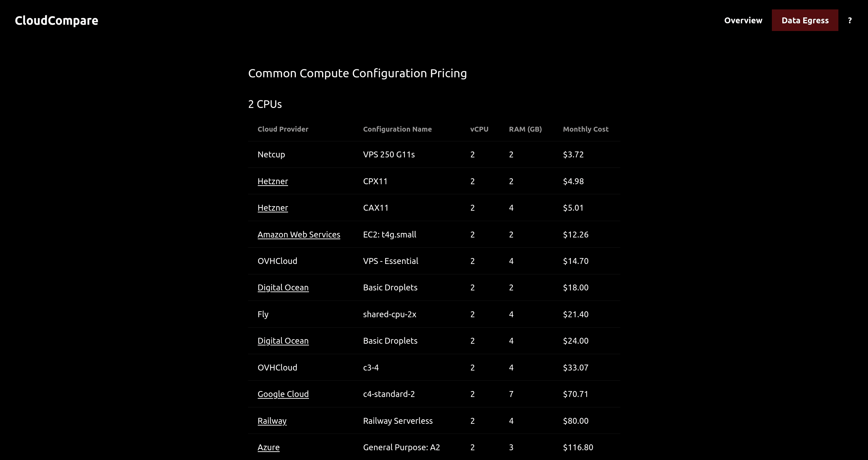Select the Google Cloud provider link
Viewport: 868px width, 460px height.
(x=283, y=393)
